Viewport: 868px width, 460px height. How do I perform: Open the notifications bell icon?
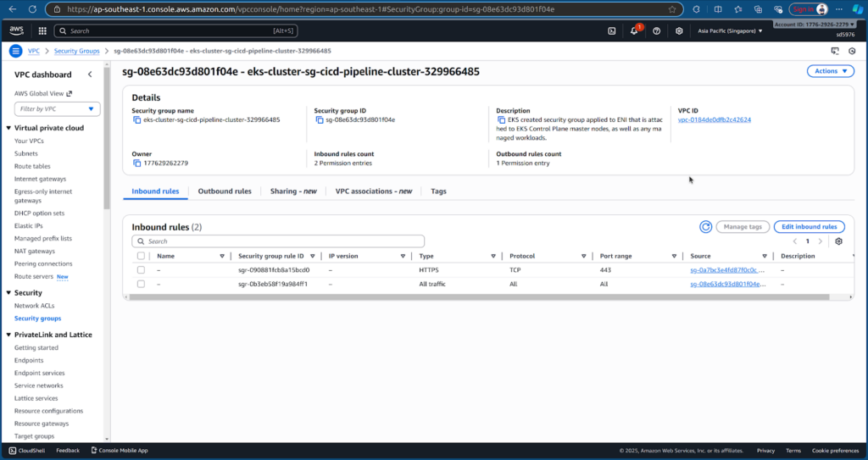click(634, 30)
